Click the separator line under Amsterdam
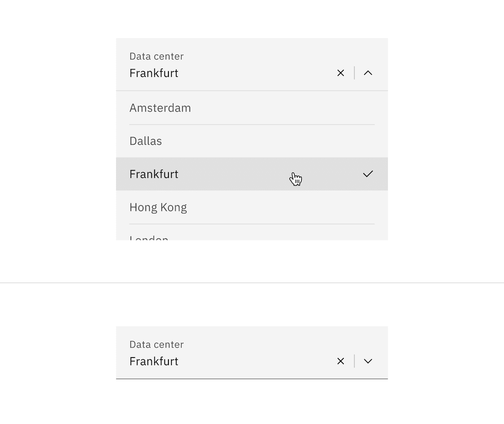 click(252, 124)
